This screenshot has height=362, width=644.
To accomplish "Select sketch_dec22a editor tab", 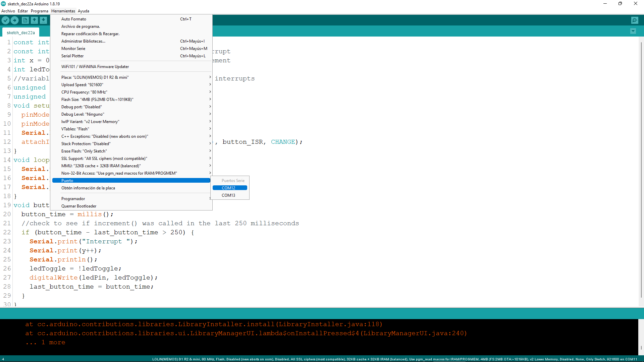I will click(21, 33).
